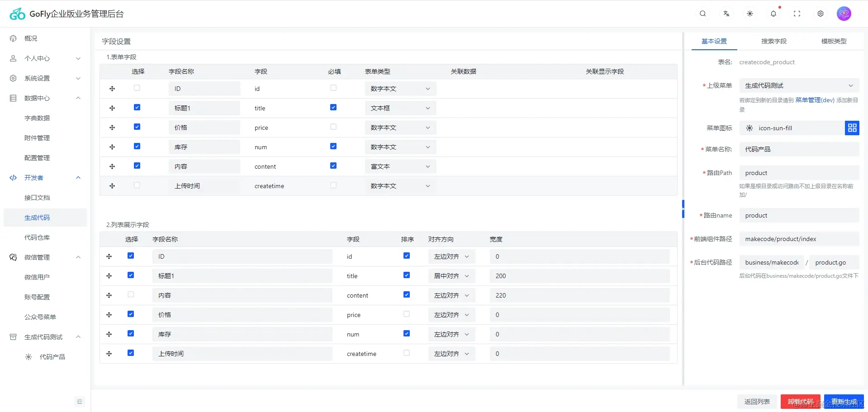Grab the drag handle for the form row ID
Viewport: 868px width, 412px height.
112,89
